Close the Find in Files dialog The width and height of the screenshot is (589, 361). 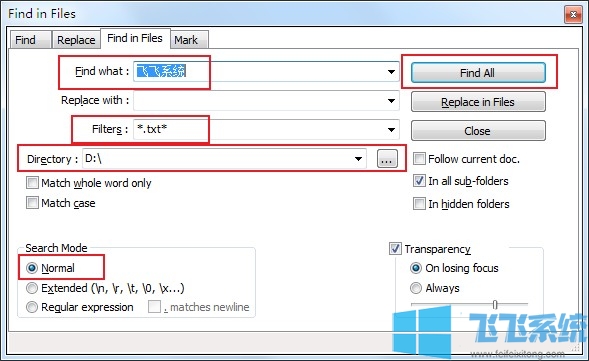(573, 15)
